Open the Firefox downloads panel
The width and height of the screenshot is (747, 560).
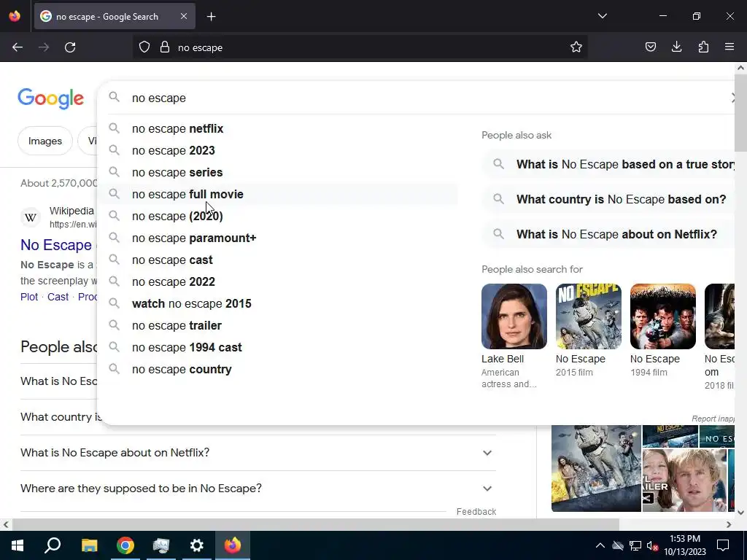(x=676, y=47)
